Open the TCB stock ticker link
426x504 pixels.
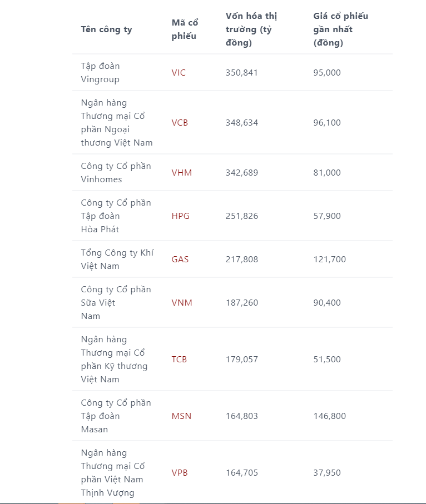(x=179, y=360)
